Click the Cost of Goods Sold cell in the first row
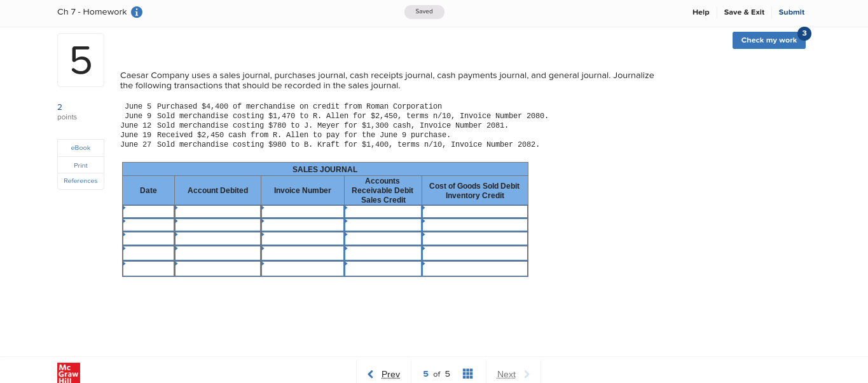Image resolution: width=868 pixels, height=383 pixels. pyautogui.click(x=474, y=211)
